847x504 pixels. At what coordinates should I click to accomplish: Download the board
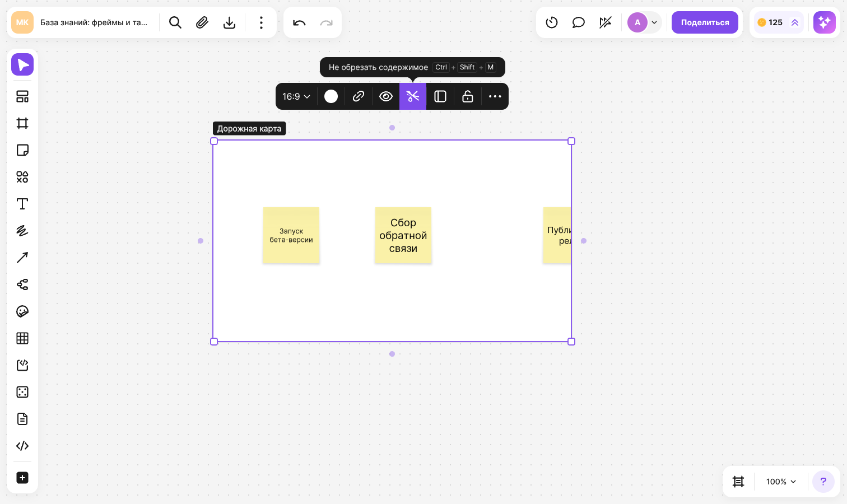pos(229,22)
